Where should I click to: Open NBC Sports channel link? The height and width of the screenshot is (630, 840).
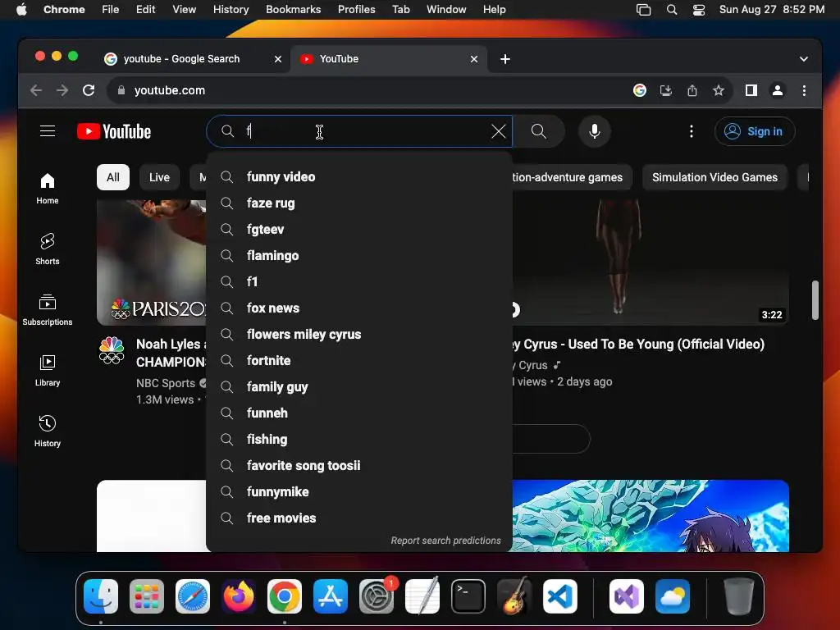pos(166,383)
